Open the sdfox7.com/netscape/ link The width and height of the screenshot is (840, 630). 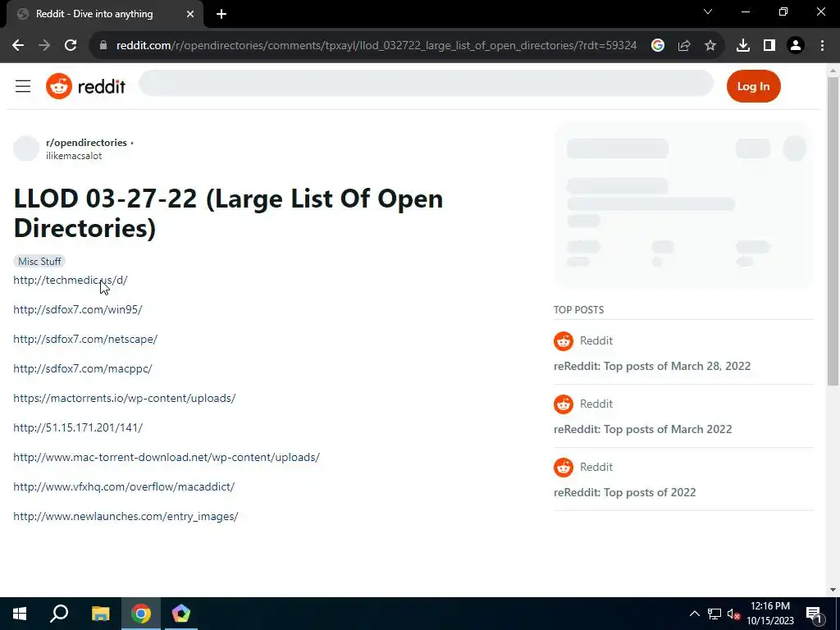coord(85,339)
